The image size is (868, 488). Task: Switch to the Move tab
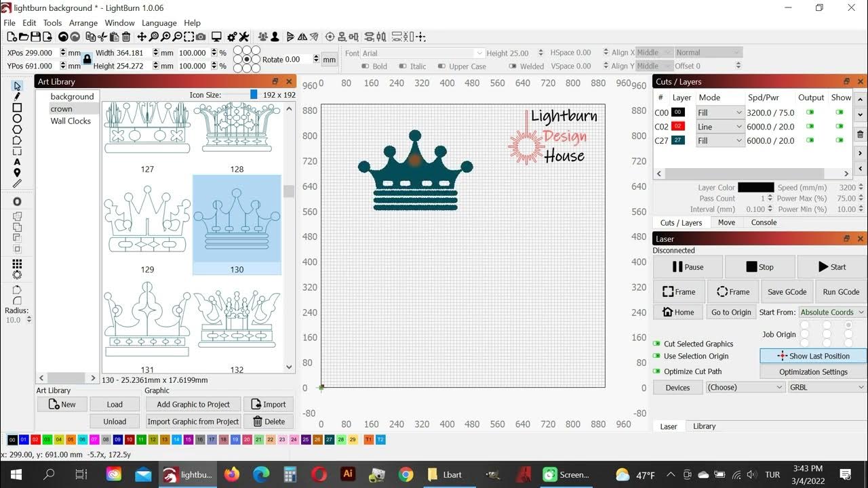click(x=726, y=222)
